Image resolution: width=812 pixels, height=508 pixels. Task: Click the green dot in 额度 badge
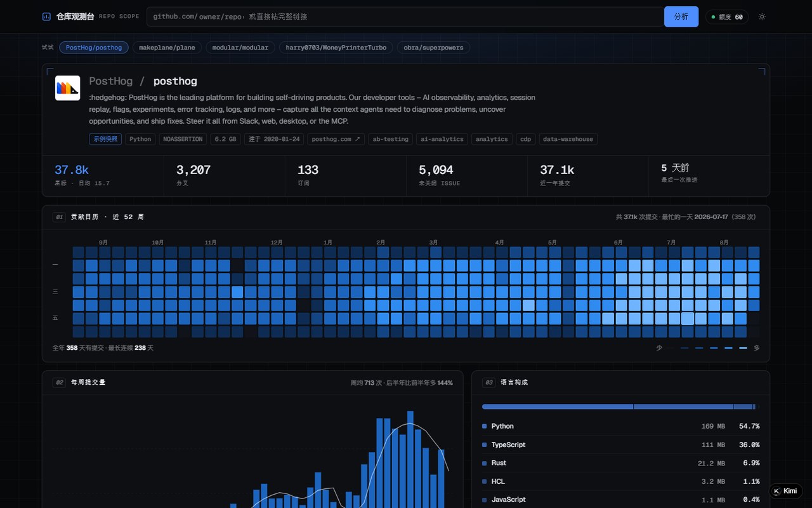click(714, 17)
